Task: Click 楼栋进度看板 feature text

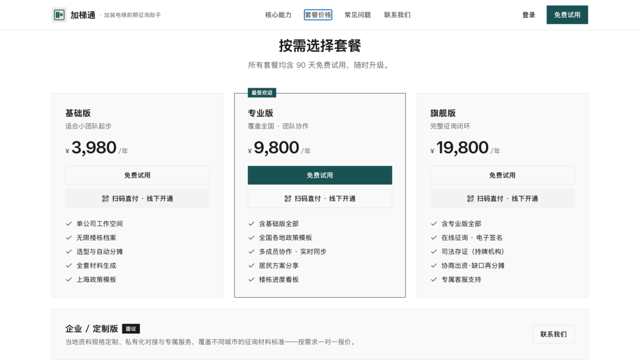Action: point(279,279)
